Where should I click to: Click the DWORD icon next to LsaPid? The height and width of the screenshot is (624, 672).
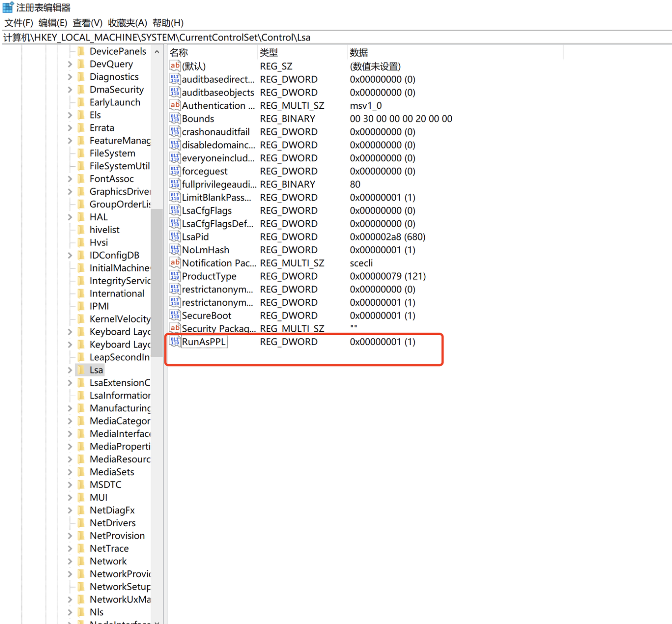click(x=175, y=237)
